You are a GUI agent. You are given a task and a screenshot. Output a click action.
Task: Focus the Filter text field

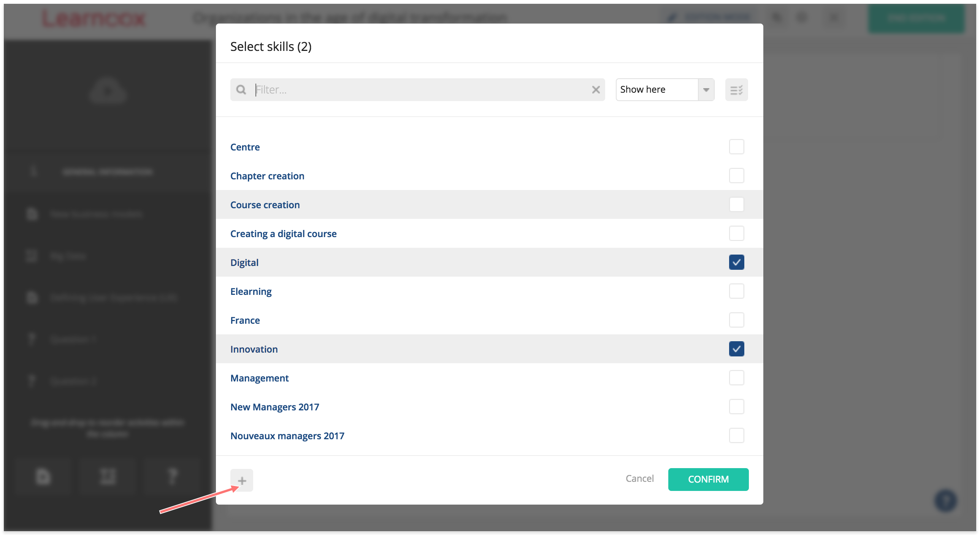(419, 90)
